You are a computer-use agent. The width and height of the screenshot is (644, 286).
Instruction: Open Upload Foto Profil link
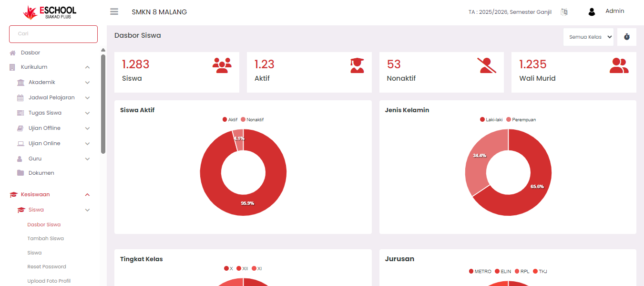pos(49,281)
